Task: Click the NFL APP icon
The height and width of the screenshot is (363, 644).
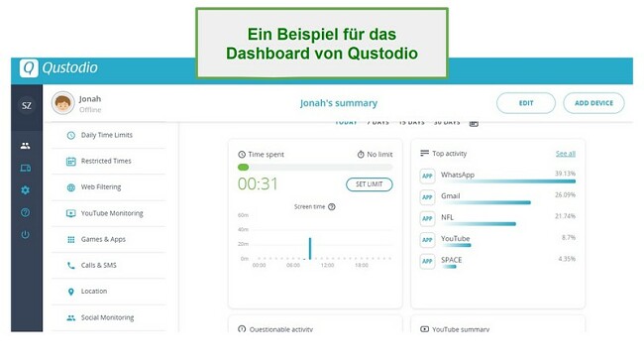Action: pyautogui.click(x=427, y=219)
